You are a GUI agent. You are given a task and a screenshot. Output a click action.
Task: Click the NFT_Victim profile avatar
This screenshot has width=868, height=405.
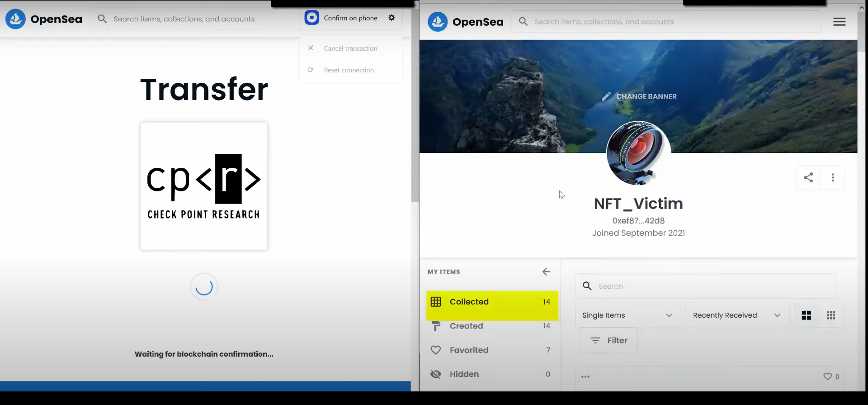click(x=638, y=153)
